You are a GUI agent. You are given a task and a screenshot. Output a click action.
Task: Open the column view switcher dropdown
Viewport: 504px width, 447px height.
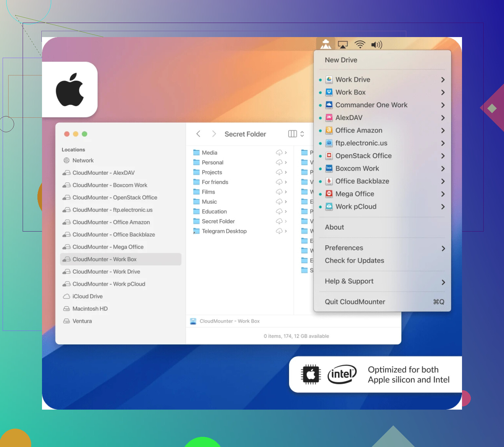[296, 134]
